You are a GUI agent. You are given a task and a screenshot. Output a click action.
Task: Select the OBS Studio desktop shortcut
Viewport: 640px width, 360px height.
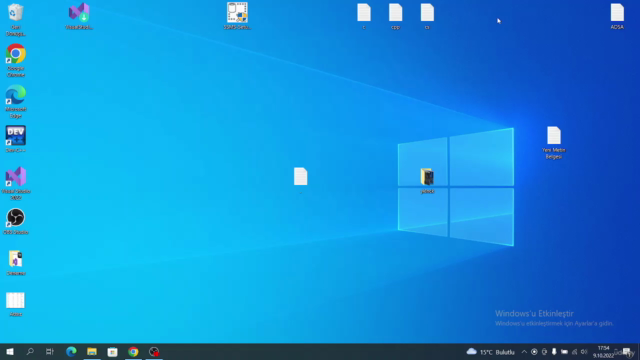coord(16,222)
